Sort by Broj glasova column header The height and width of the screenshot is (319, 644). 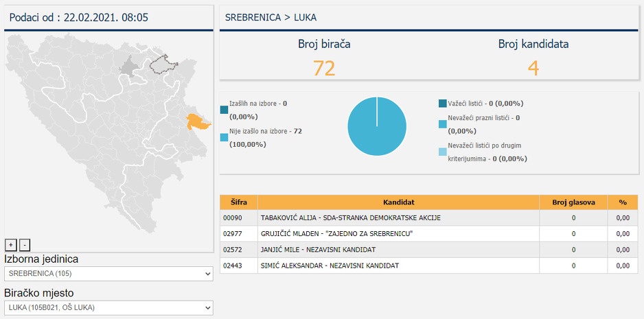click(573, 202)
